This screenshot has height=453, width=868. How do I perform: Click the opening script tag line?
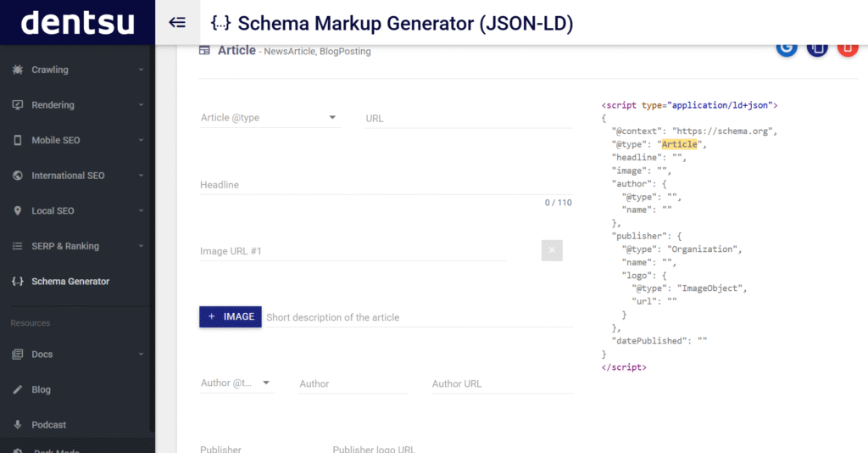click(x=690, y=105)
